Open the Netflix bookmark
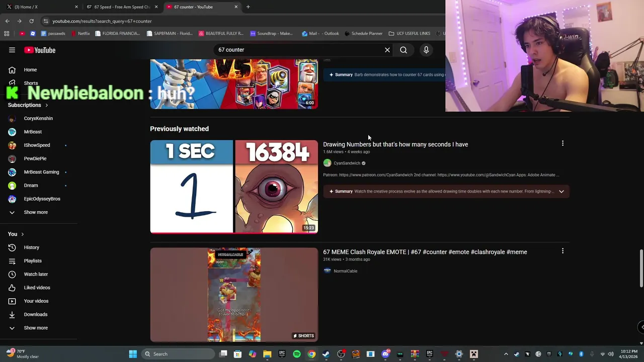 (80, 34)
